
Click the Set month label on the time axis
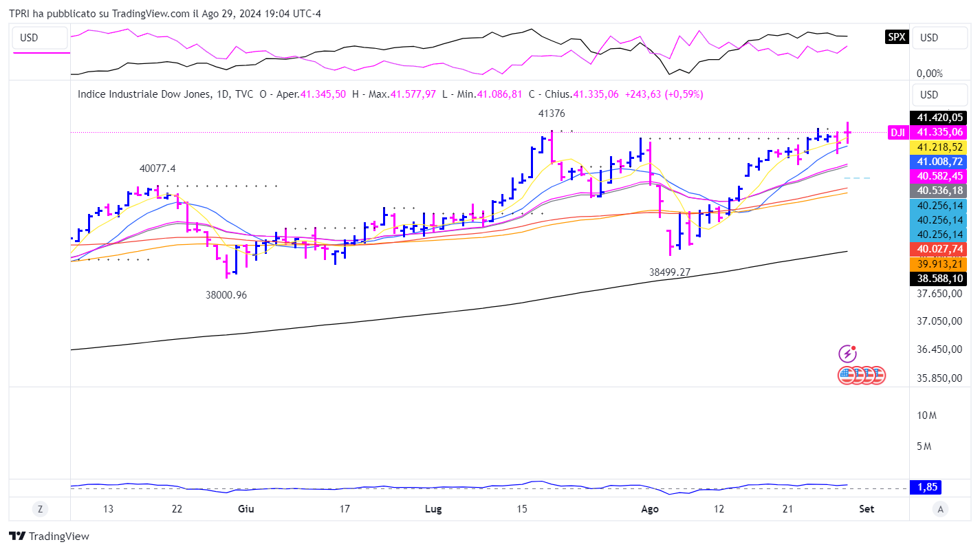point(867,509)
